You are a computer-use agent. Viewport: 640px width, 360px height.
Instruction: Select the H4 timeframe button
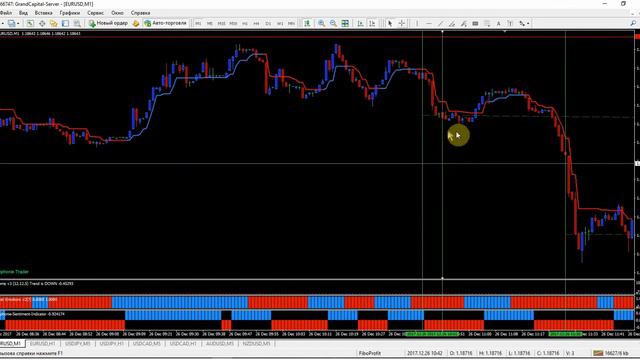pyautogui.click(x=256, y=24)
